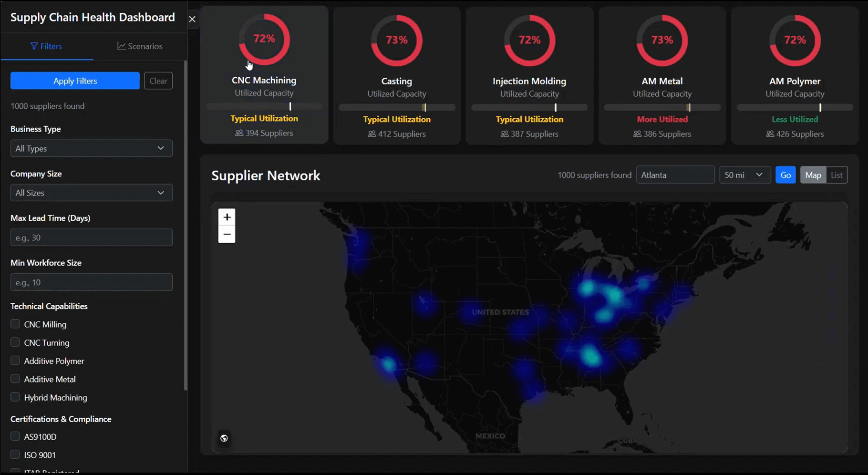Viewport: 868px width, 475px height.
Task: Open the Business Type dropdown
Action: 91,148
